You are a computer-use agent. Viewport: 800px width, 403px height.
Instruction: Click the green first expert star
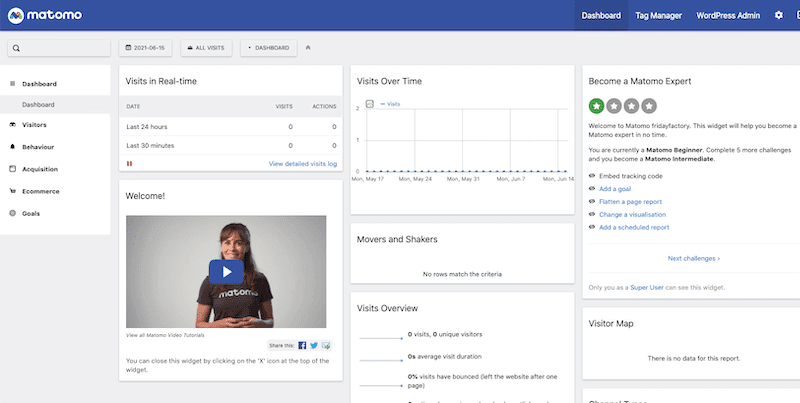[x=597, y=105]
